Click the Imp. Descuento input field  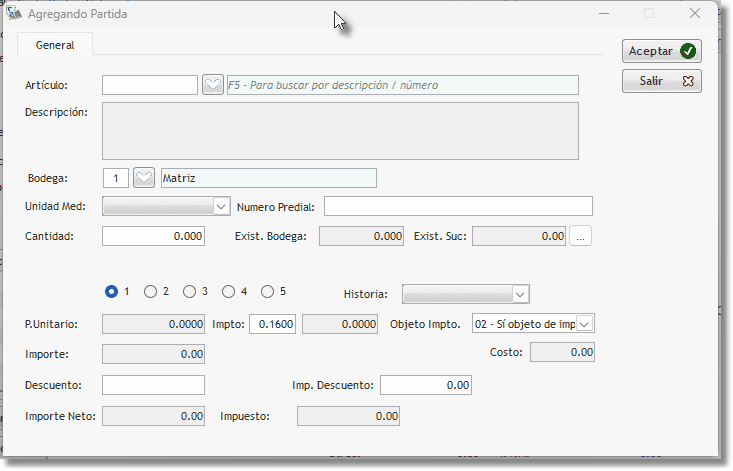click(x=426, y=385)
